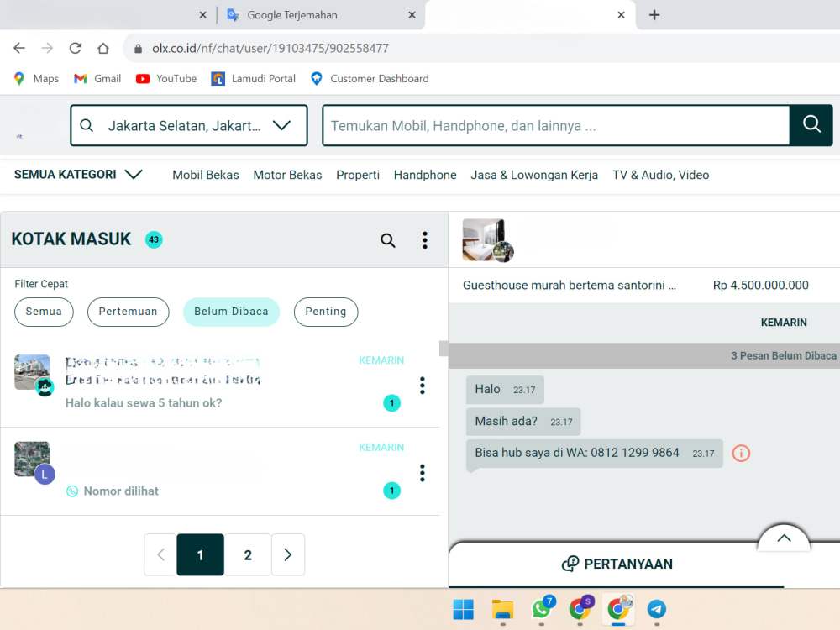Screen dimensions: 840x630
Task: Enable the Penting filter chip
Action: coord(326,312)
